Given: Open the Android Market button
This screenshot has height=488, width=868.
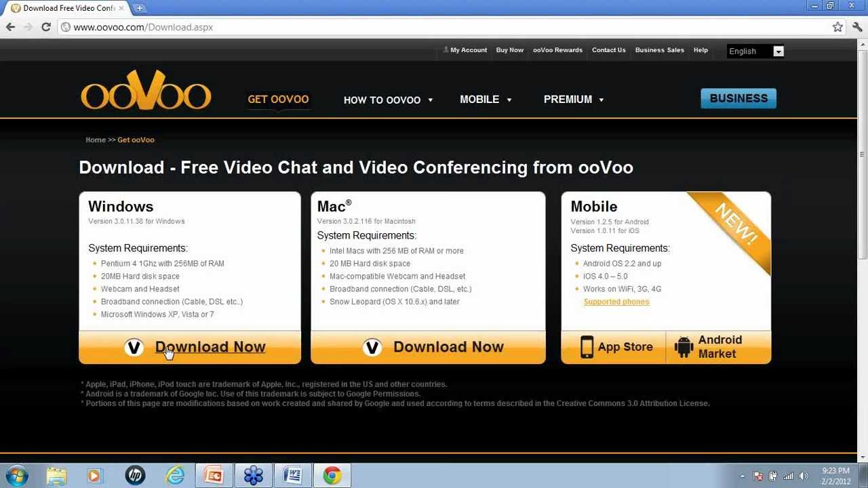Looking at the screenshot, I should [x=719, y=347].
